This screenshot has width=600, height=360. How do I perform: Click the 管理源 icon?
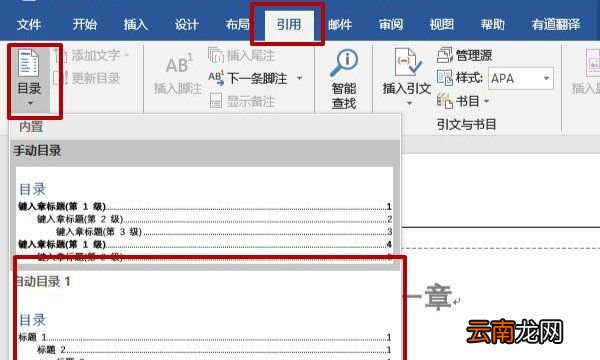pyautogui.click(x=445, y=55)
